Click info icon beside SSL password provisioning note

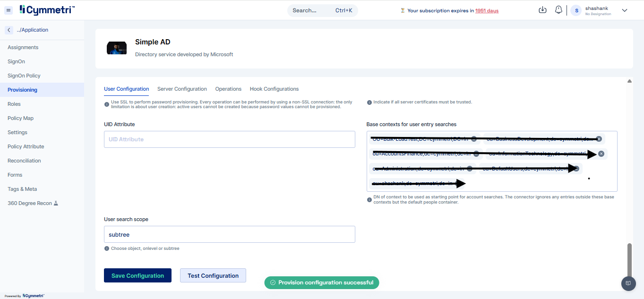click(x=106, y=104)
